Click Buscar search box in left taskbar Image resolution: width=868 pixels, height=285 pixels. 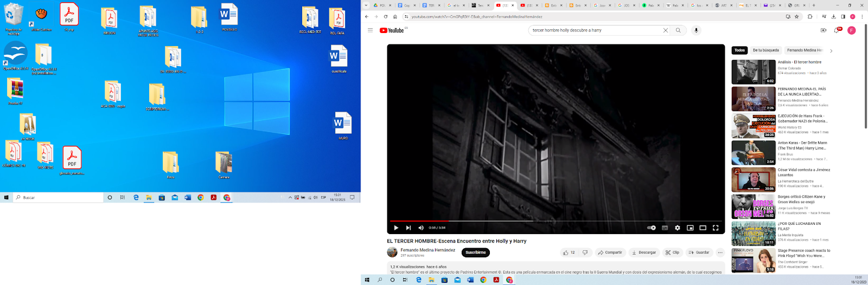pos(58,198)
